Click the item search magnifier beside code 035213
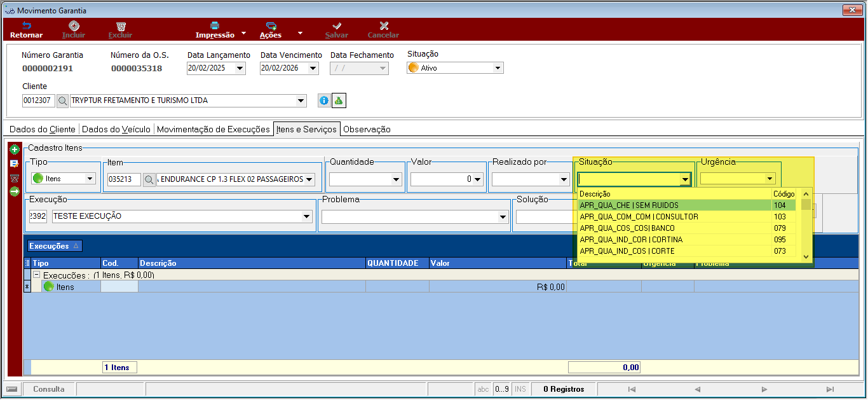Screen dimensions: 868x400 pyautogui.click(x=149, y=180)
